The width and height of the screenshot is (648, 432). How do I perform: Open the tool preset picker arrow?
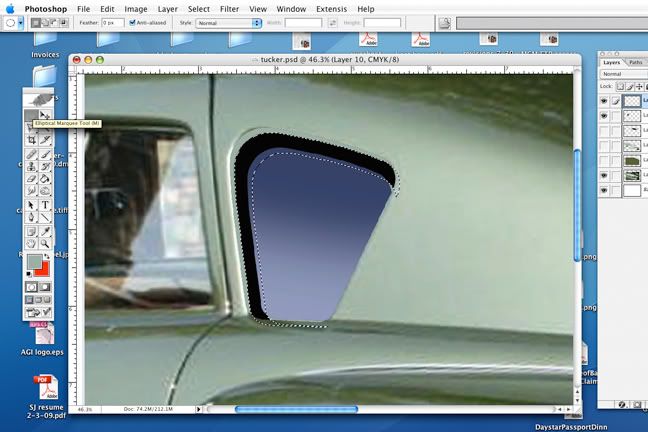coord(20,23)
